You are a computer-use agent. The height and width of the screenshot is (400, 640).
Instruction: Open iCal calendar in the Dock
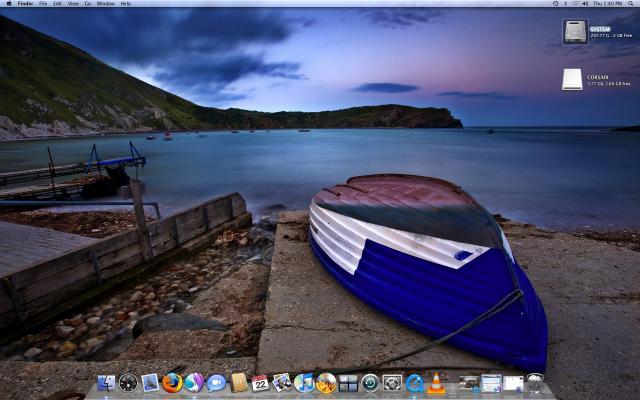click(260, 383)
